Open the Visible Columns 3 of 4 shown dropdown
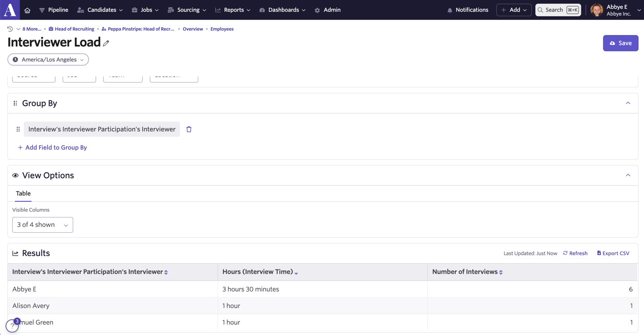The image size is (644, 335). [x=43, y=225]
